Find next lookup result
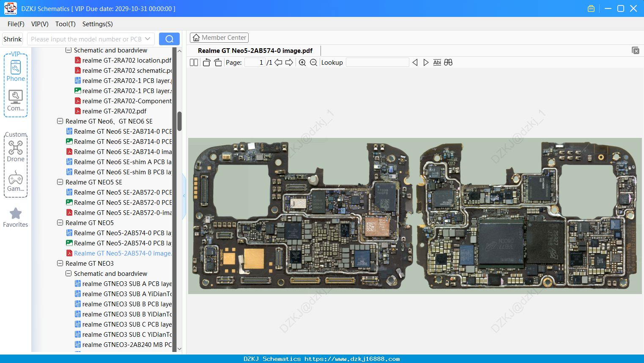 pos(426,63)
